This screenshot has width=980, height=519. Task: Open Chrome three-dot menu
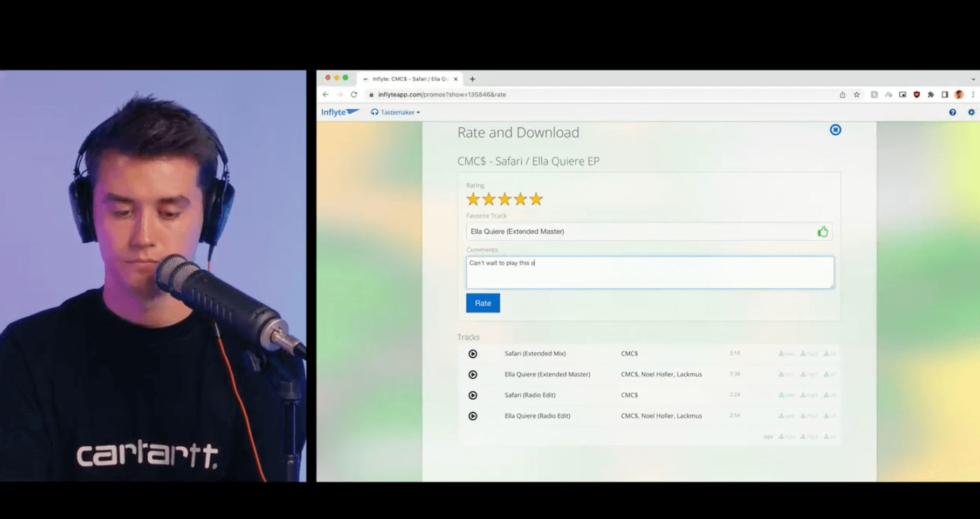(x=973, y=94)
